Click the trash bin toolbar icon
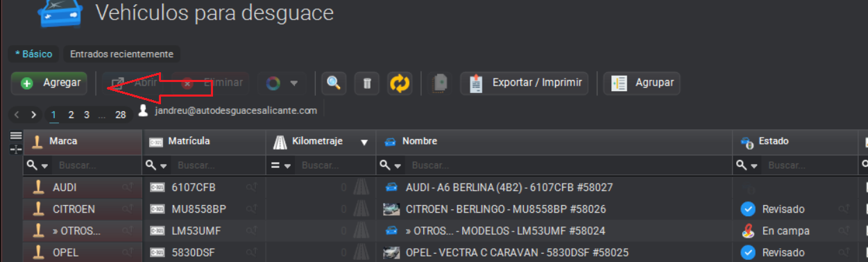 [367, 83]
